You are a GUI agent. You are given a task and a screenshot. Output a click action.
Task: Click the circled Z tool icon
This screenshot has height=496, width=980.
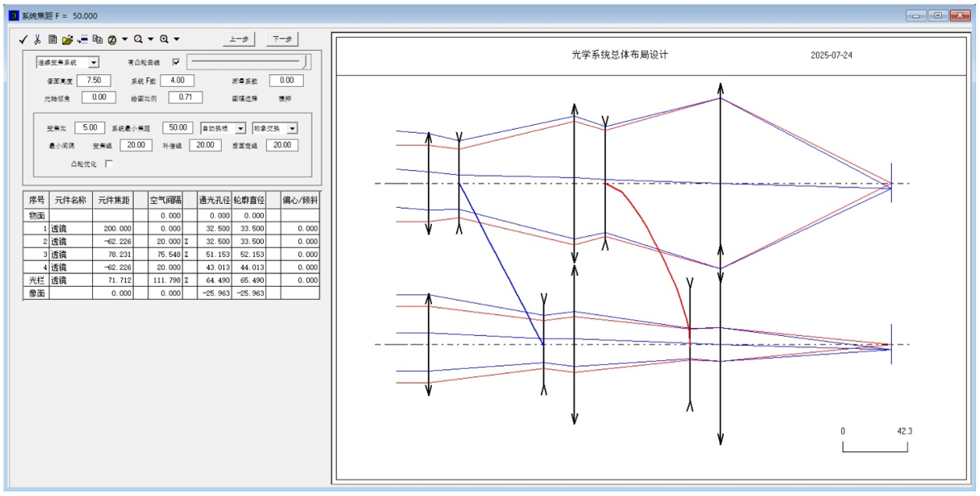(x=112, y=39)
